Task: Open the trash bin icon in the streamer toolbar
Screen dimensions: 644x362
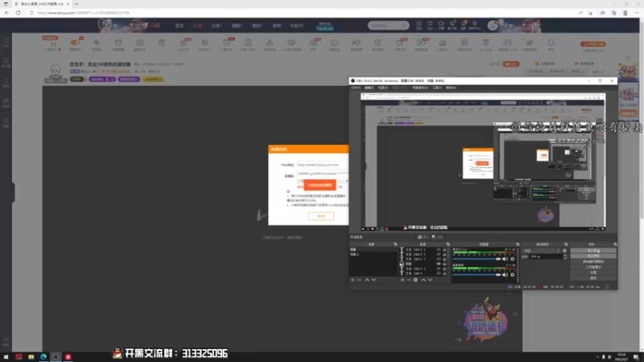Action: coord(486,43)
